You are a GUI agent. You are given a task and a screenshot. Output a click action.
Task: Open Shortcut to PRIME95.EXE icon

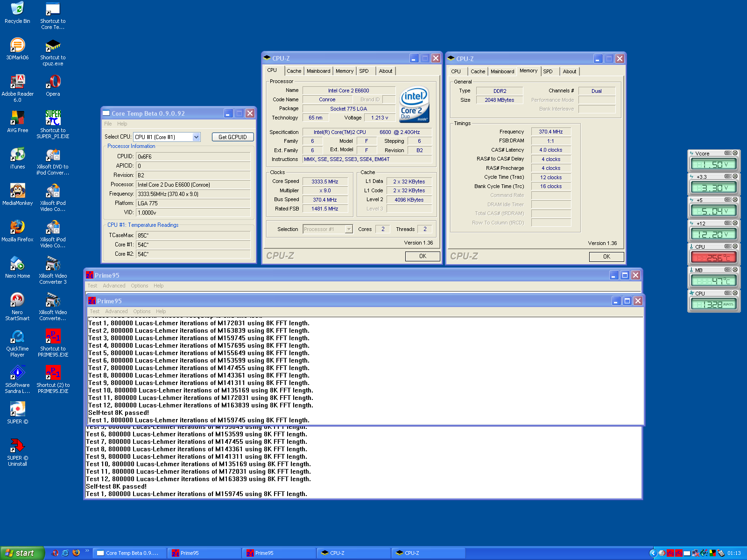click(x=53, y=343)
